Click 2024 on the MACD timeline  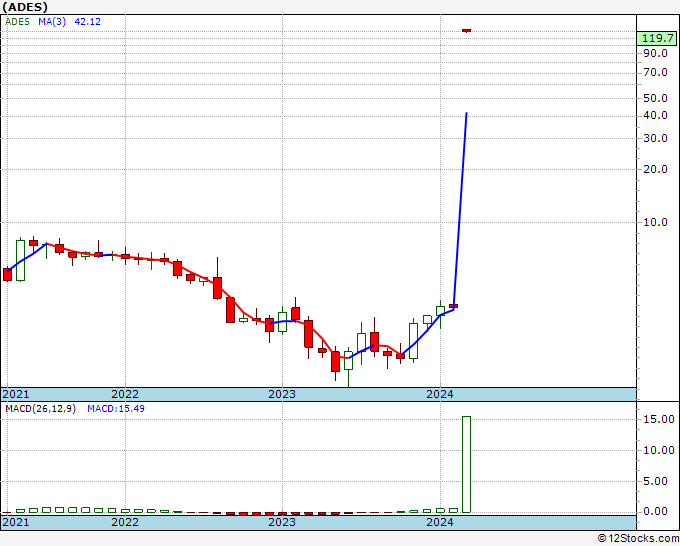click(440, 522)
